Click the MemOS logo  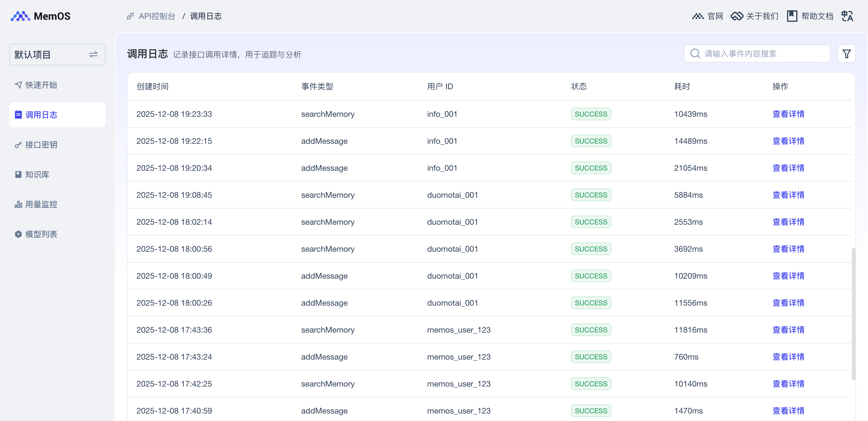(40, 16)
